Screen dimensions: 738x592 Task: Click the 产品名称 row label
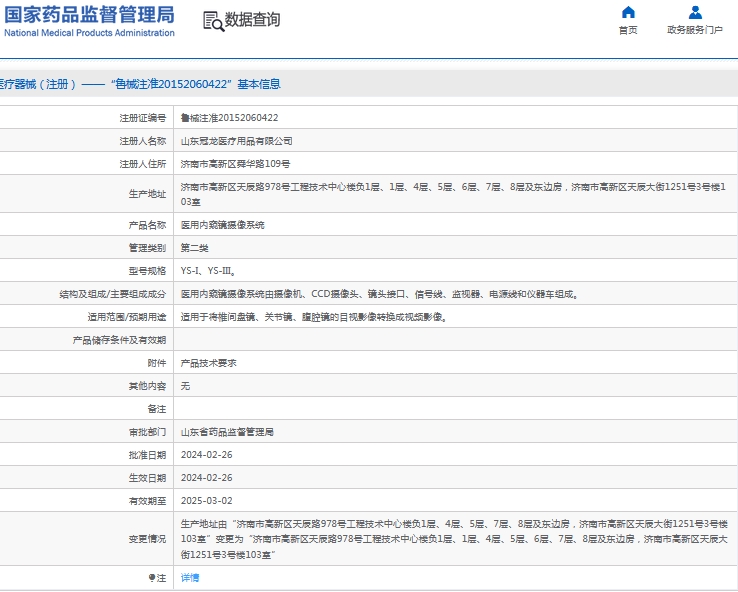pyautogui.click(x=147, y=225)
